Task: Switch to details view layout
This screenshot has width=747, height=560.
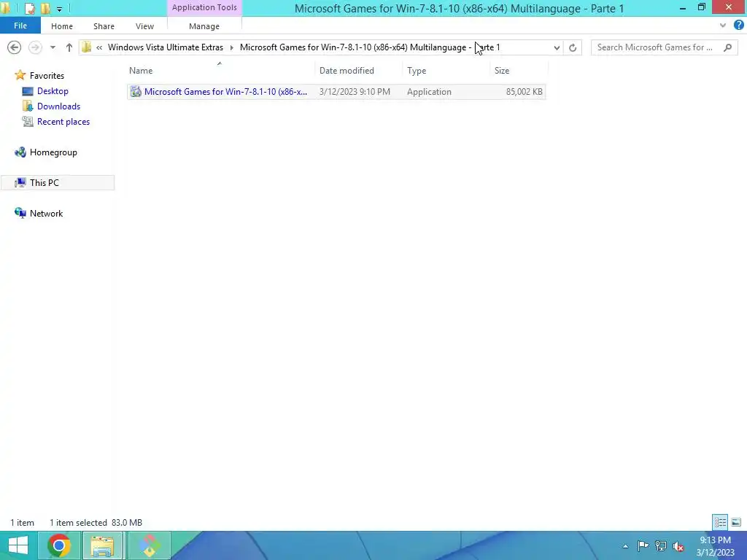Action: point(720,522)
